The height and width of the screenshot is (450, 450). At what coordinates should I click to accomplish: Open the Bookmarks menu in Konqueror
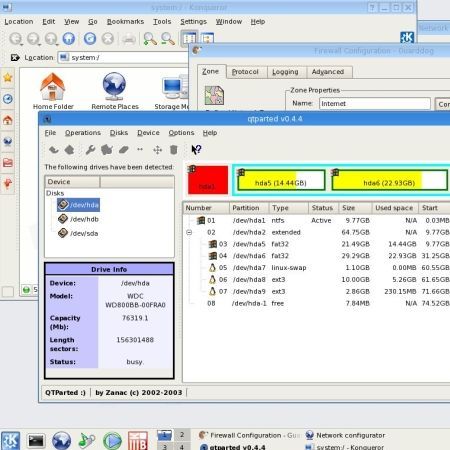click(x=125, y=22)
